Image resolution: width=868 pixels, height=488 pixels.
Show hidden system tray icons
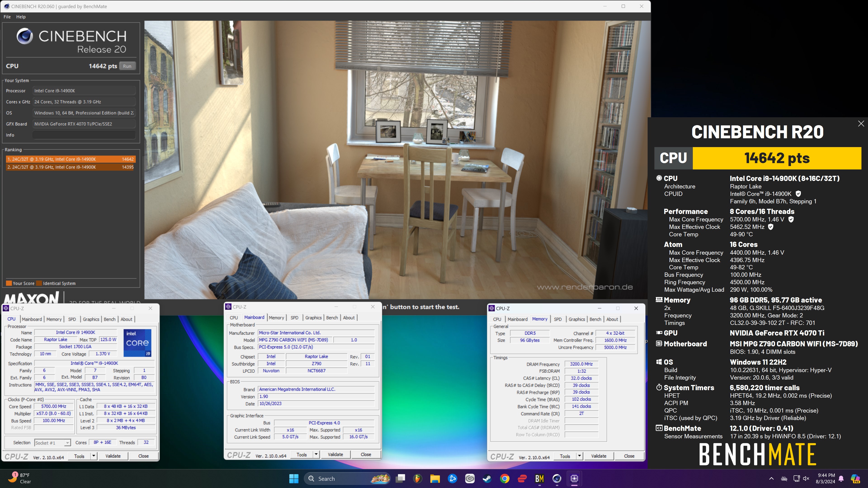[x=771, y=479]
